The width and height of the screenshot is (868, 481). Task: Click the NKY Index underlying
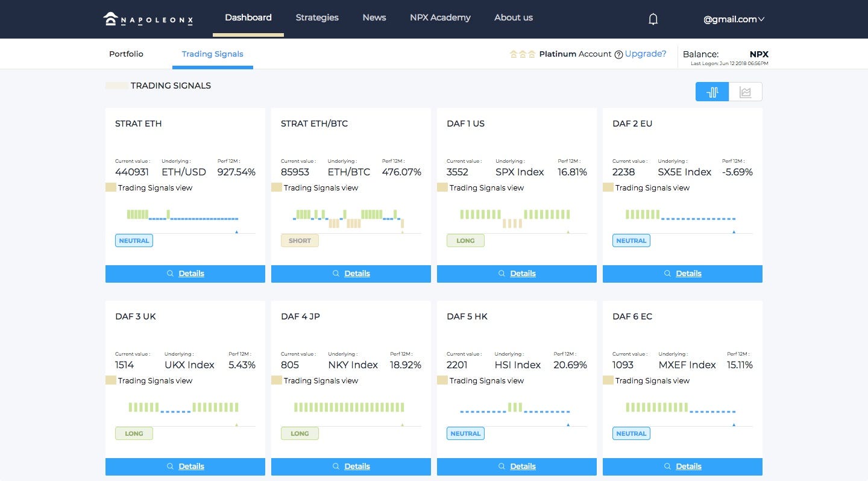[x=353, y=365]
